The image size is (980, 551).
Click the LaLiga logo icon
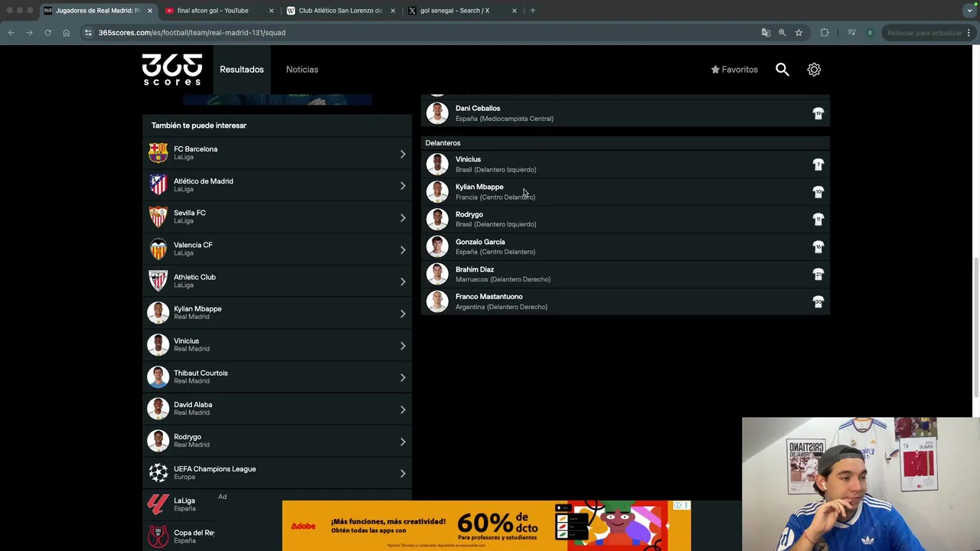(x=158, y=504)
